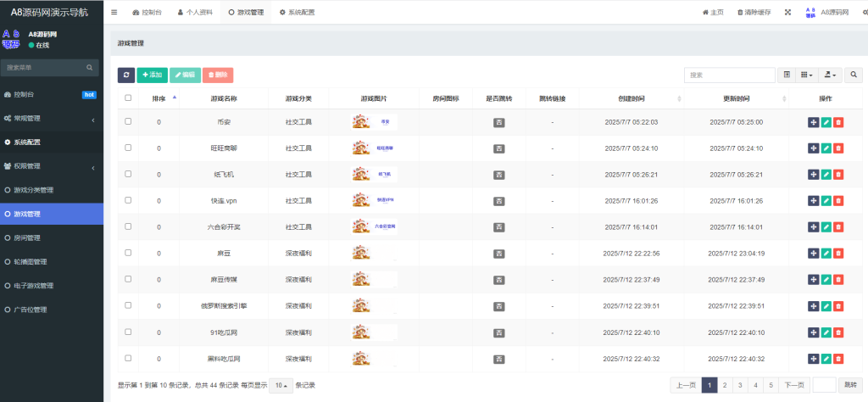The image size is (868, 402).
Task: Click the drag-sort handle for the 纸飞机 row
Action: [x=813, y=175]
